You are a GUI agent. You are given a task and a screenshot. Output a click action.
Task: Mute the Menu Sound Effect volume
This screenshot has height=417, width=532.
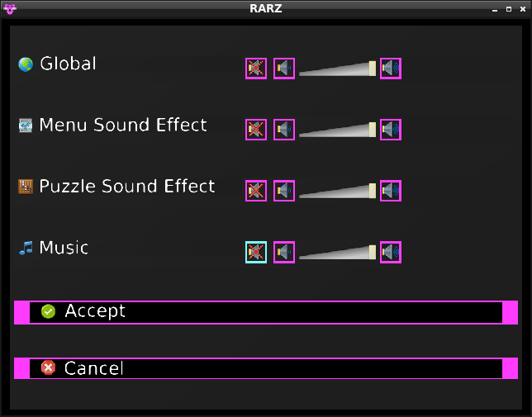tap(256, 130)
